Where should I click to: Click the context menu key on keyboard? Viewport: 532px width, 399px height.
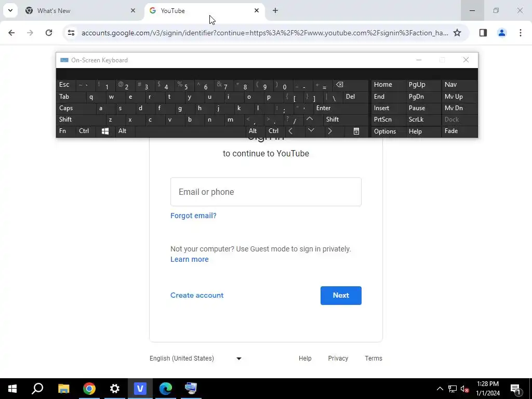(356, 131)
